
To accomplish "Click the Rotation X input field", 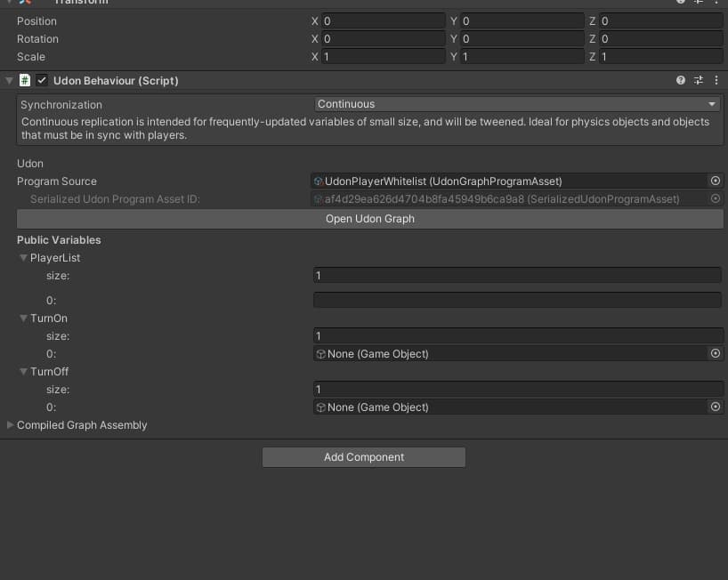I will (384, 38).
